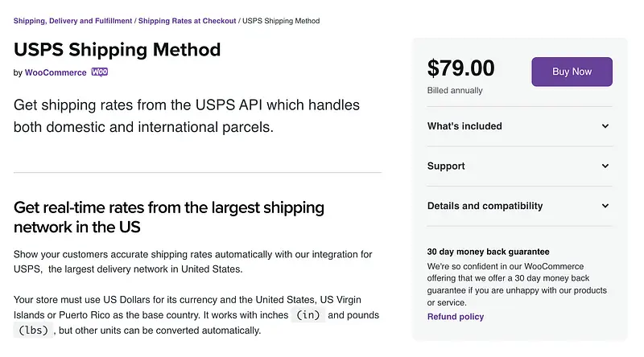Open the Refund policy link
This screenshot has width=644, height=357.
pyautogui.click(x=456, y=317)
